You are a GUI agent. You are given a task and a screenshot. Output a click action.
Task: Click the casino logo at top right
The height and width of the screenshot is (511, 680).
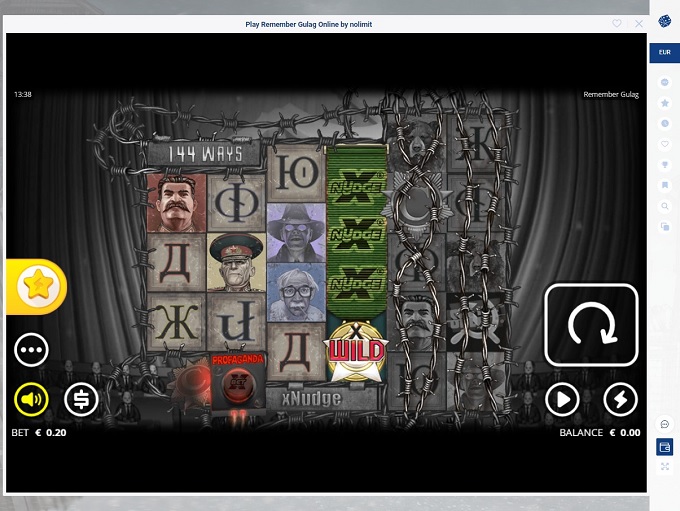665,21
